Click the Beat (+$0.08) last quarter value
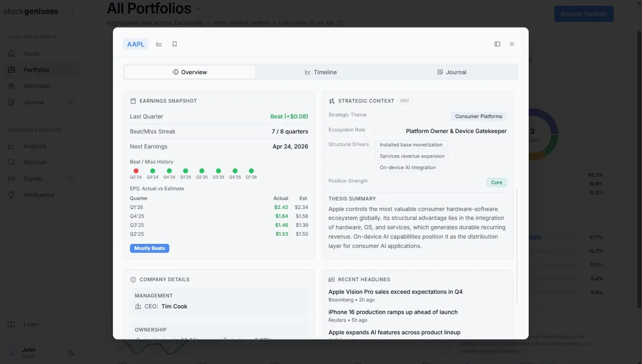 point(289,116)
